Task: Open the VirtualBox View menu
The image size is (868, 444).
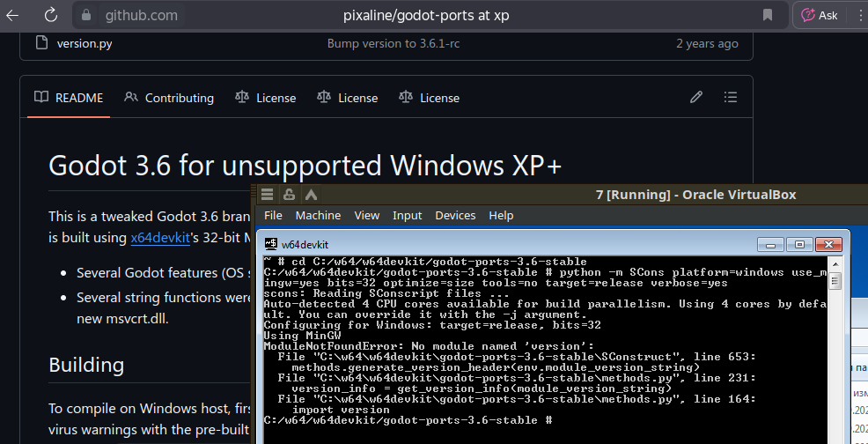Action: [x=366, y=215]
